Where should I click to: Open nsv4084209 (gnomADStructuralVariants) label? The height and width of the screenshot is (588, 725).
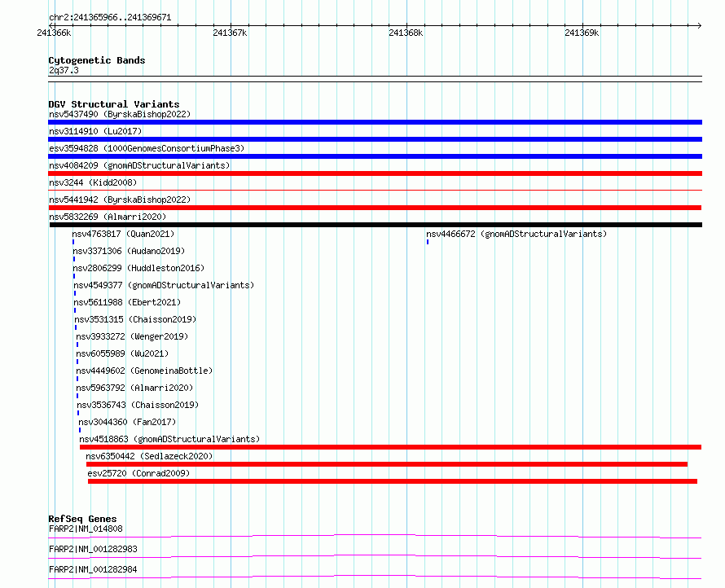tap(139, 165)
